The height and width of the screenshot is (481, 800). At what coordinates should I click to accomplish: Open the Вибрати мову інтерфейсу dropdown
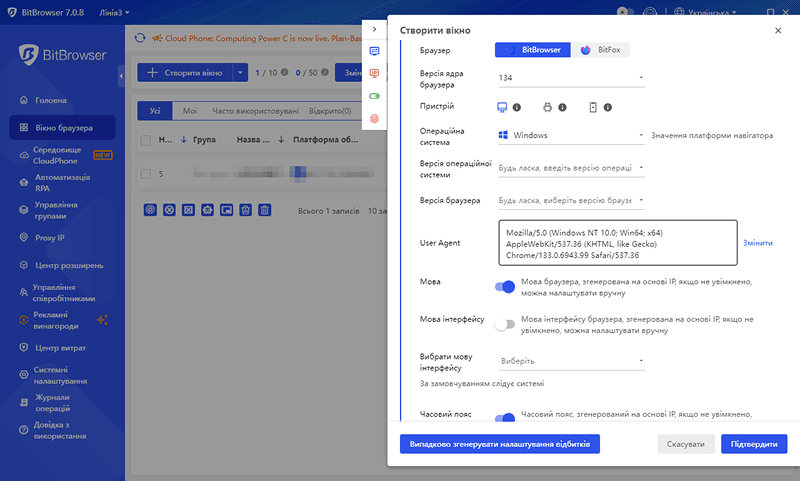coord(570,361)
